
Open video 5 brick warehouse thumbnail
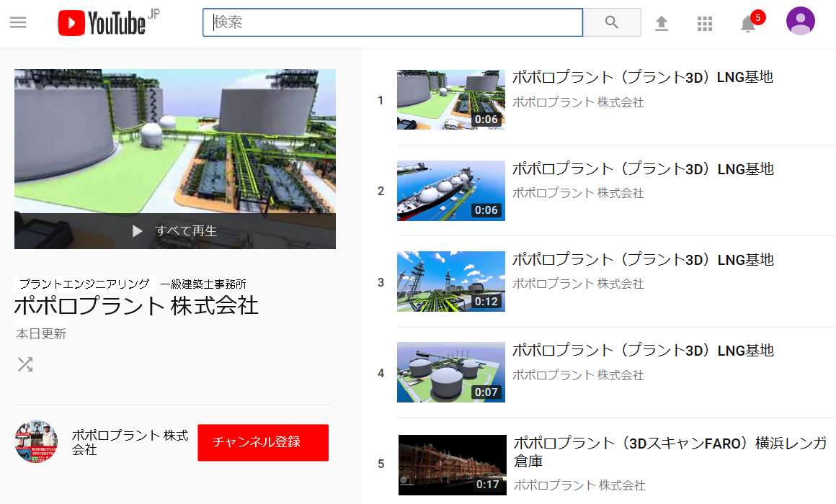(x=452, y=465)
